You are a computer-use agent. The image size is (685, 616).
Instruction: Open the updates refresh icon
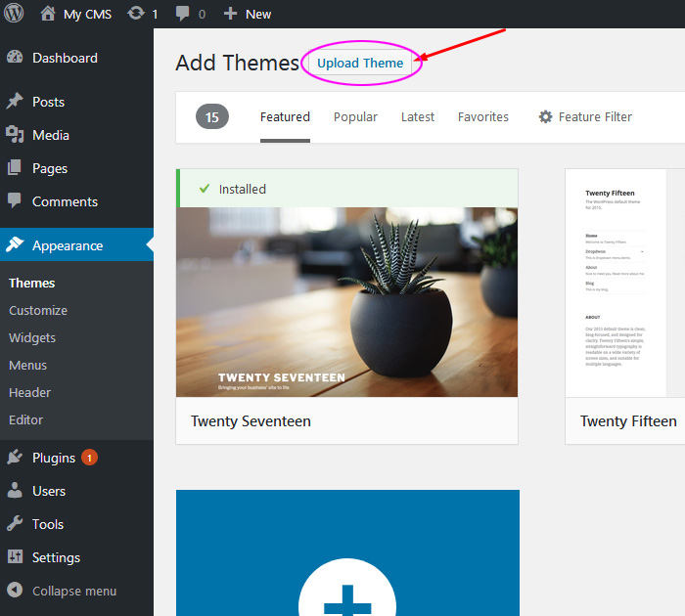pyautogui.click(x=136, y=14)
